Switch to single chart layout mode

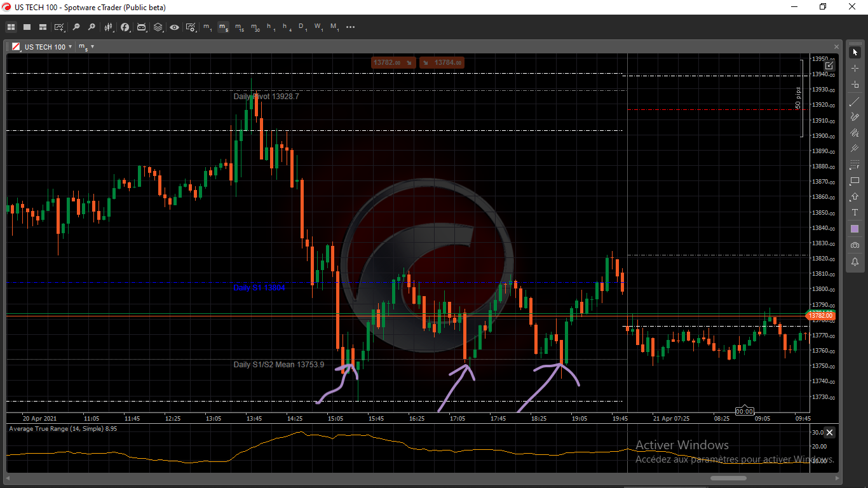tap(27, 27)
